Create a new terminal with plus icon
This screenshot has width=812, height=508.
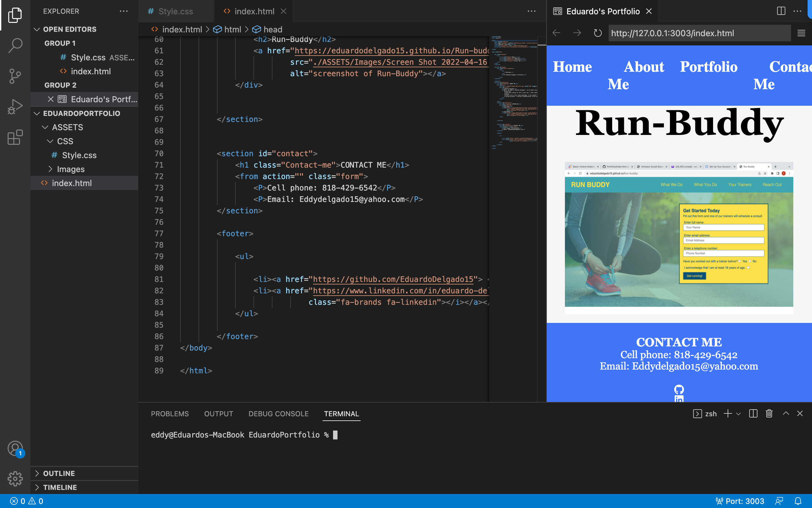(728, 414)
